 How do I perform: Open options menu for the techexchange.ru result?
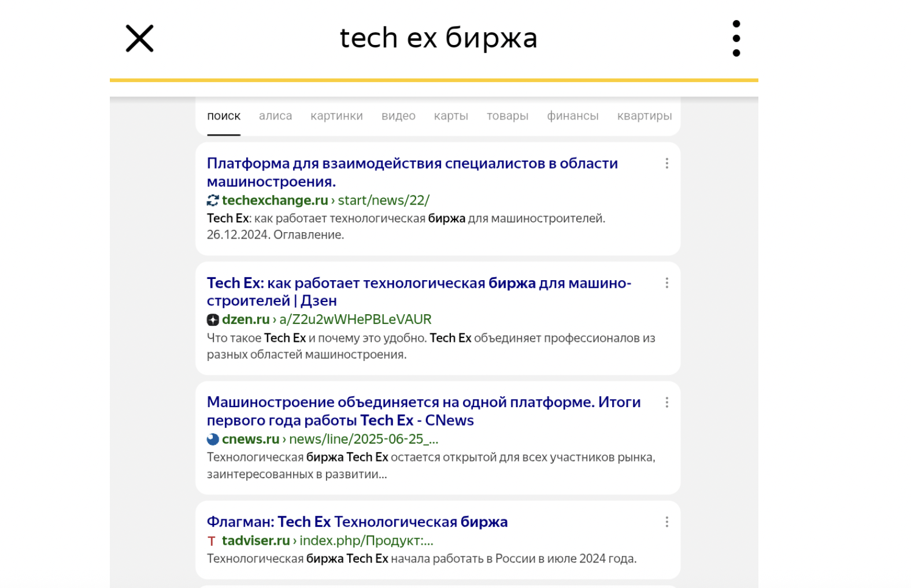tap(666, 163)
